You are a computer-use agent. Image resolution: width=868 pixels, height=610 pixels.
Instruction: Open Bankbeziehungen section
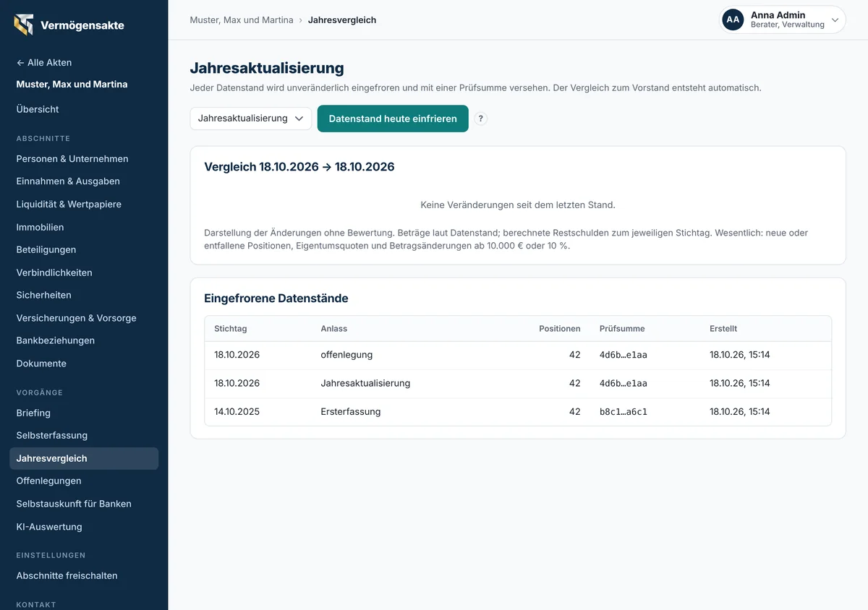point(56,340)
